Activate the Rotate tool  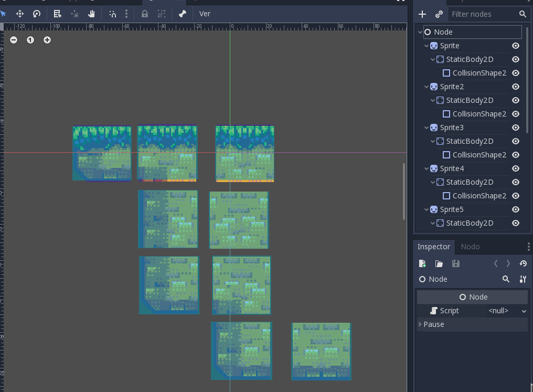click(x=36, y=14)
